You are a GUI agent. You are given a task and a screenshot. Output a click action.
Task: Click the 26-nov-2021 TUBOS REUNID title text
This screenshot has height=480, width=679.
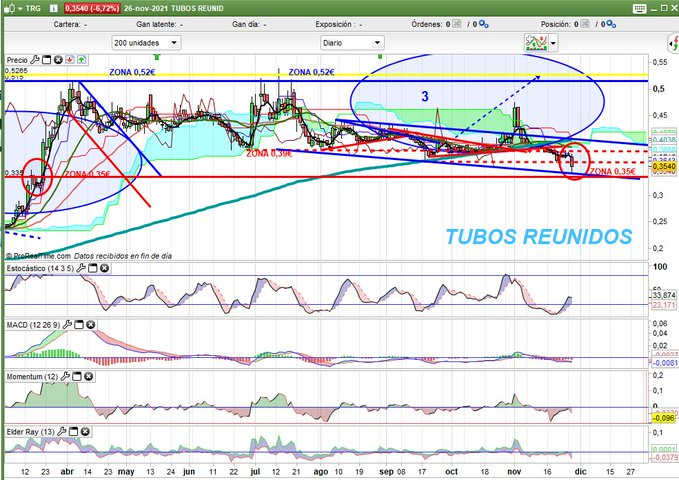[174, 8]
